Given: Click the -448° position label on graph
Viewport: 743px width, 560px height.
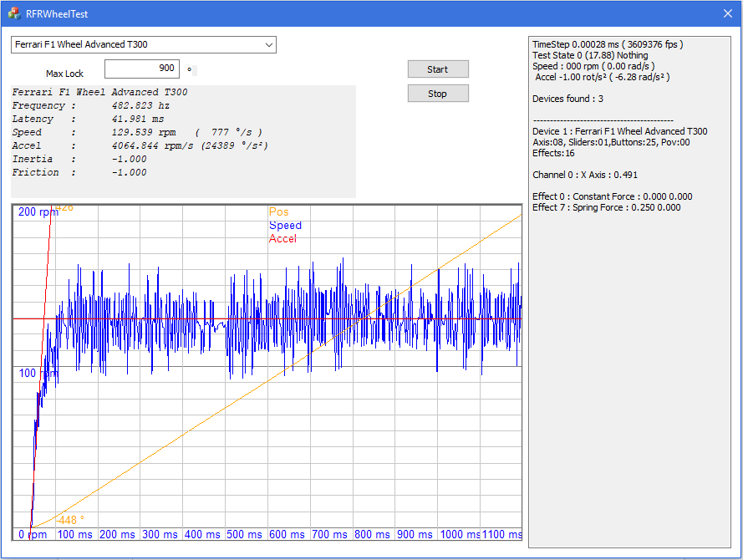Looking at the screenshot, I should point(69,520).
